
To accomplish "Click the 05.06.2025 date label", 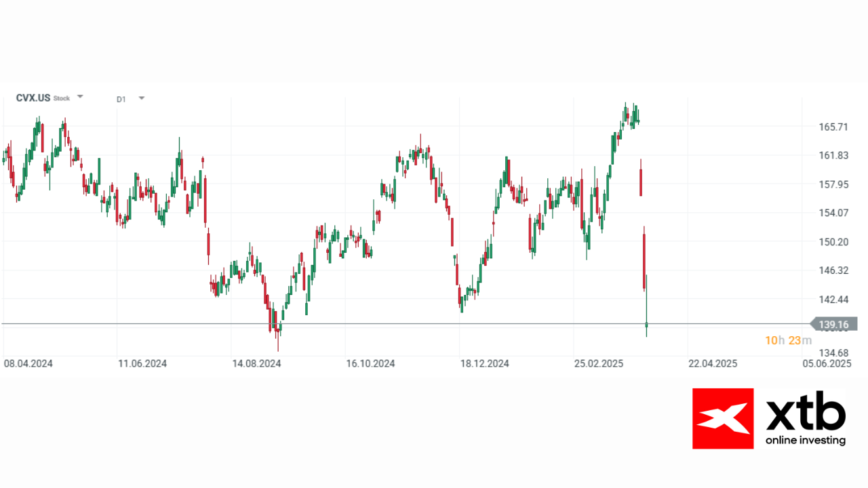I will tap(827, 364).
